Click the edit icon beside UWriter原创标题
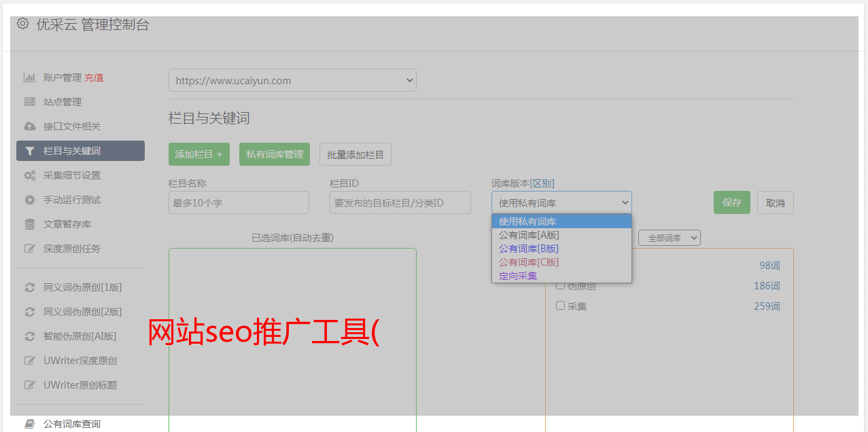 coord(30,385)
